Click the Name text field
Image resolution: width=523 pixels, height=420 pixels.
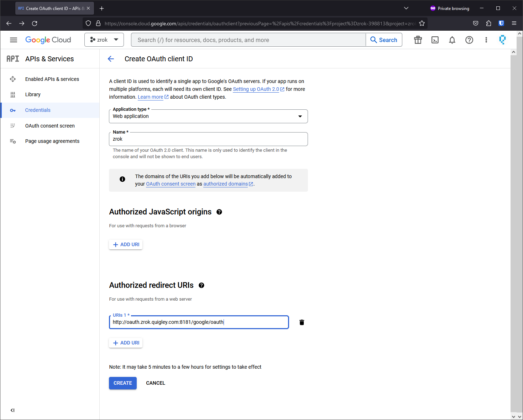coord(208,139)
